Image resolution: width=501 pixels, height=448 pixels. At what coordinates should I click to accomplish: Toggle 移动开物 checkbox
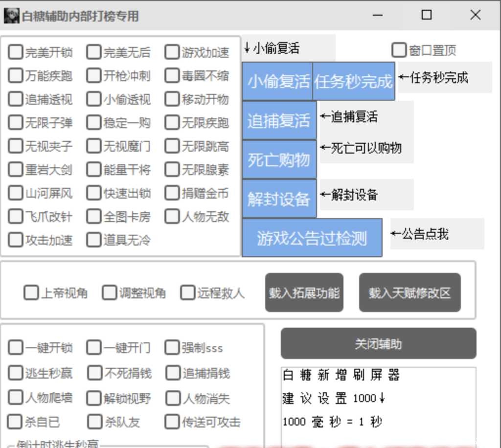point(172,99)
